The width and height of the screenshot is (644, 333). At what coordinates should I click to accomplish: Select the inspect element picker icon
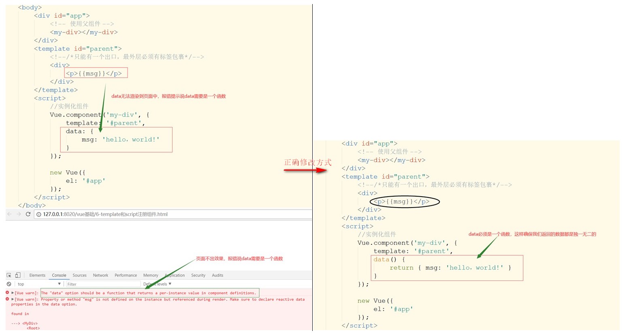click(9, 275)
